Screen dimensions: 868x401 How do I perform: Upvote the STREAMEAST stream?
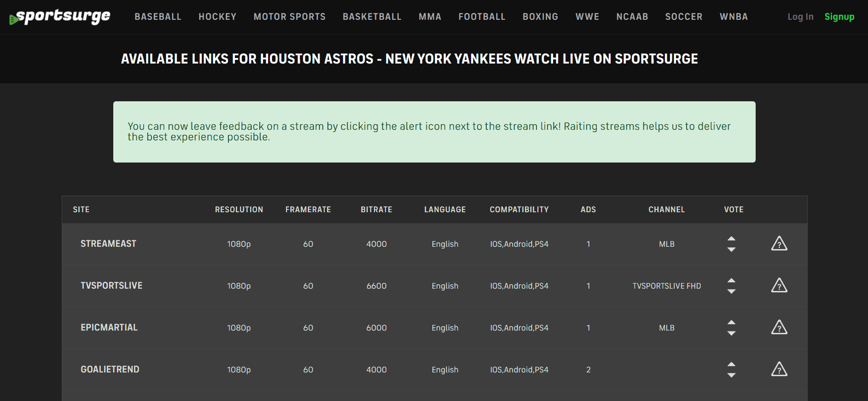(731, 238)
